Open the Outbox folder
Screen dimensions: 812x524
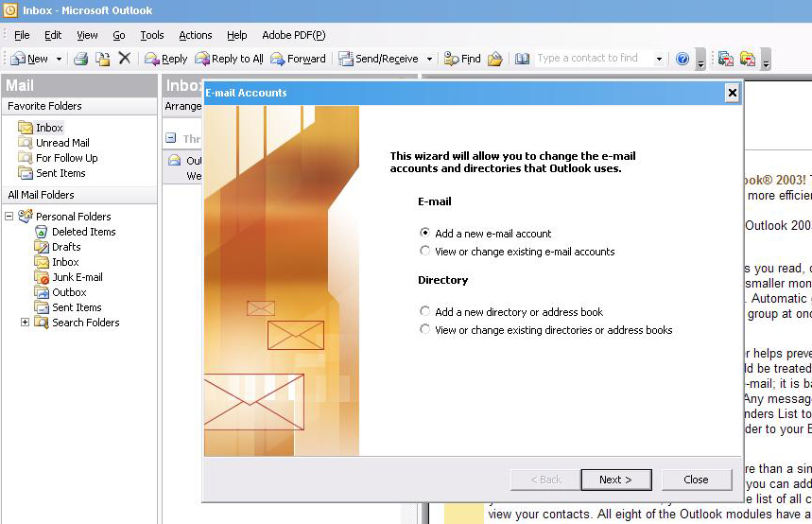coord(60,292)
